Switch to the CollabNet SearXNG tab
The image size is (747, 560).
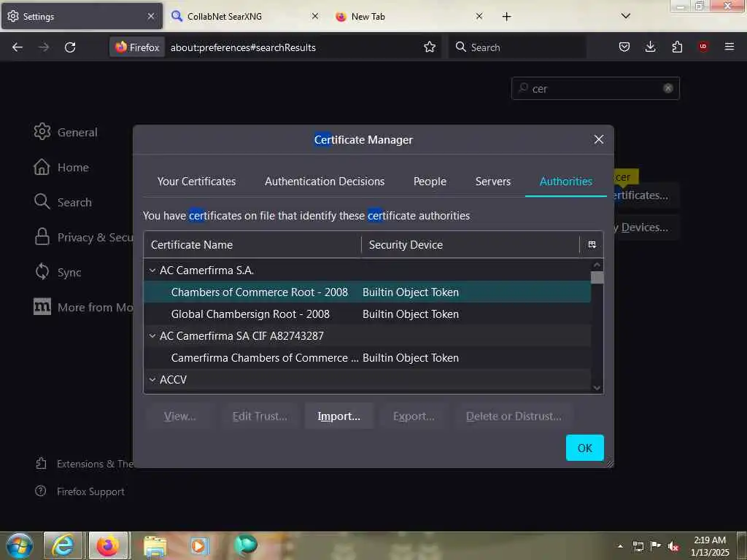(x=245, y=16)
